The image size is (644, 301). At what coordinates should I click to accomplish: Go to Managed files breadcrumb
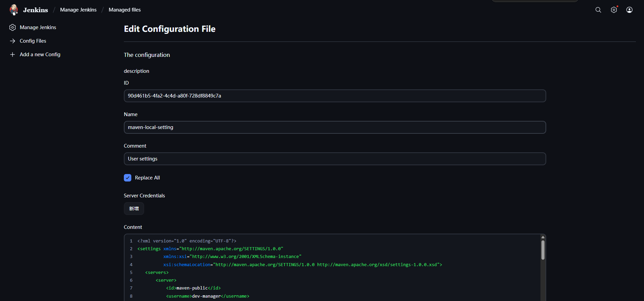pyautogui.click(x=125, y=10)
